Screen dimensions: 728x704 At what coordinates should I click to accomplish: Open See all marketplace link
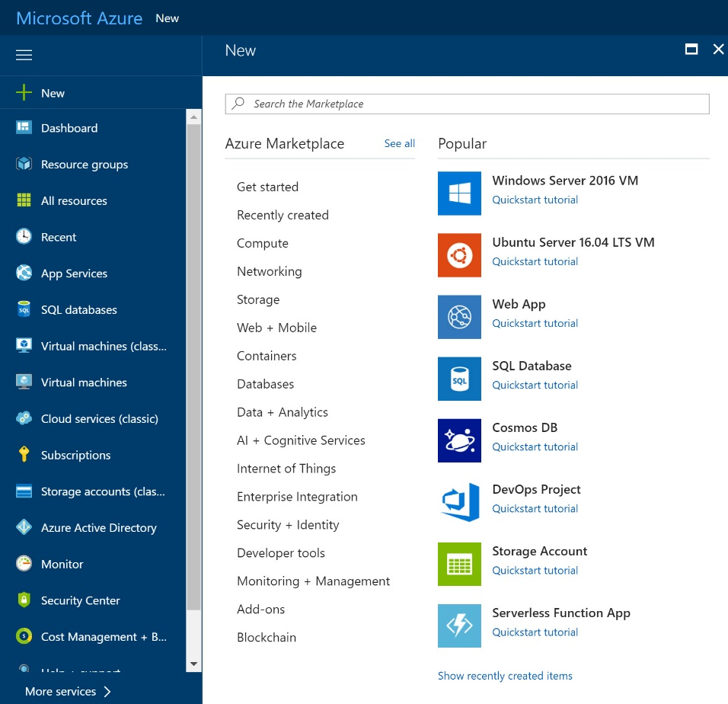(399, 143)
